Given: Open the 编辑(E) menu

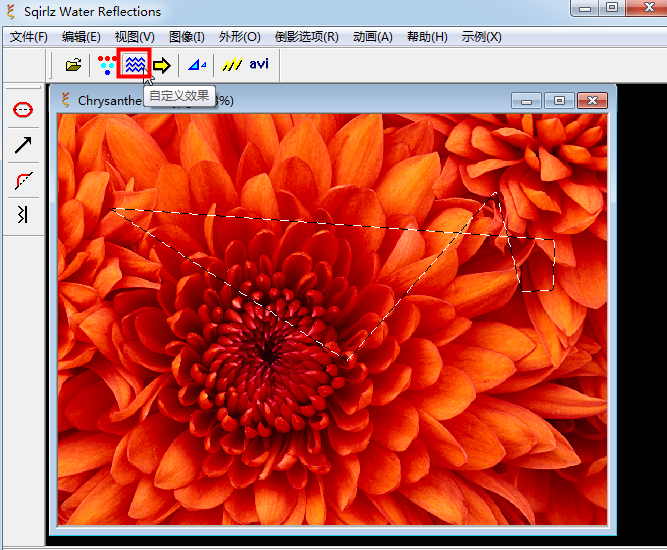Looking at the screenshot, I should 81,37.
